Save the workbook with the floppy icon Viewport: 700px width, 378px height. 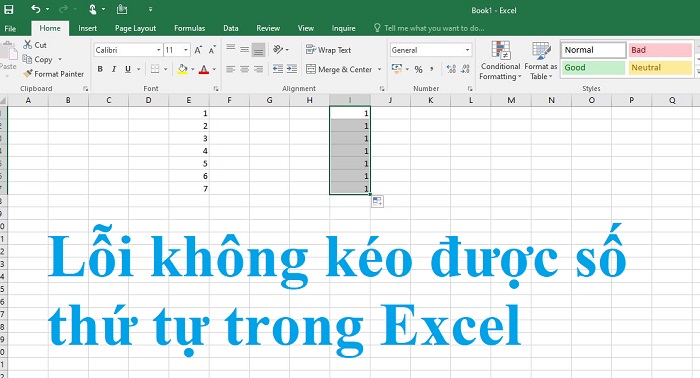tap(8, 9)
